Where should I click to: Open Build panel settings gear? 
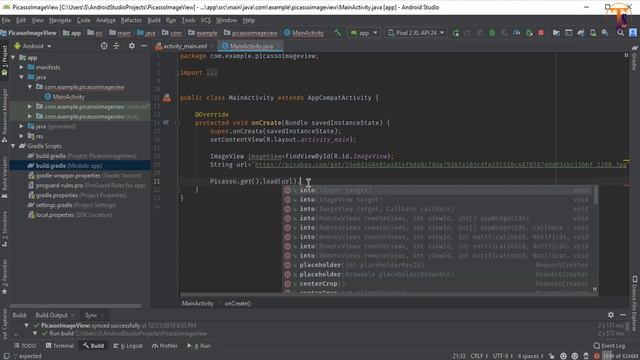point(611,315)
